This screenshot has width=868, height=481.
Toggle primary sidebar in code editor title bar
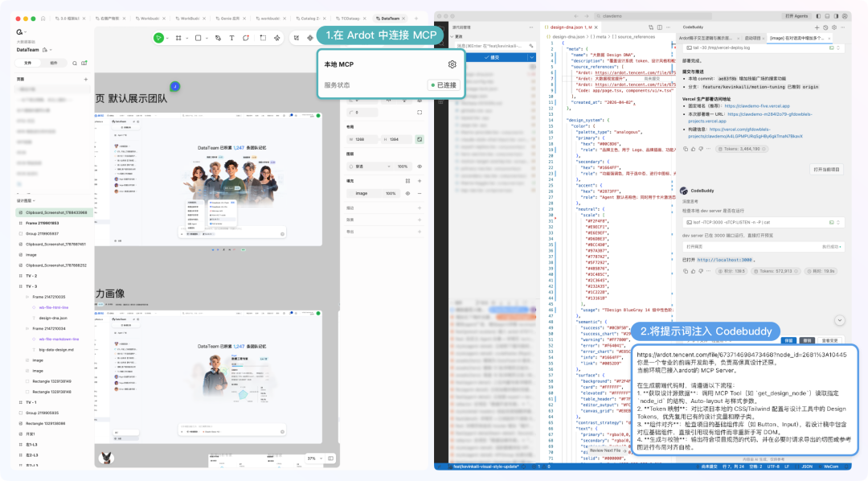(819, 16)
